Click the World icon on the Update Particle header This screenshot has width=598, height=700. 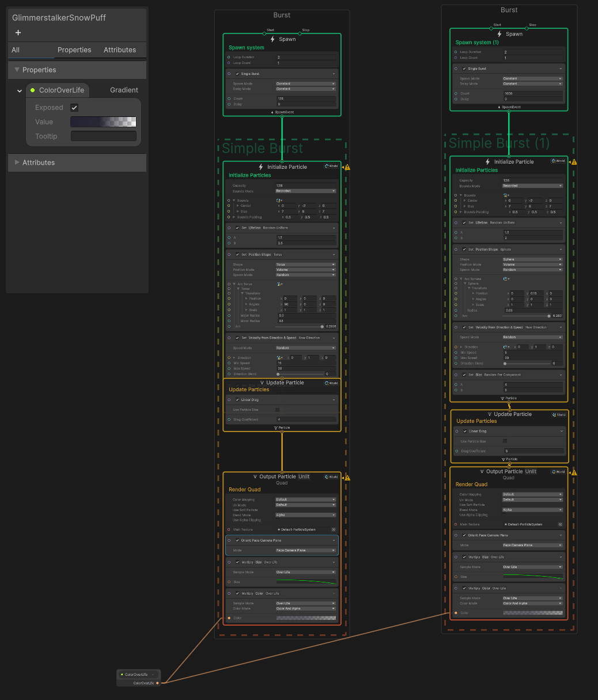[332, 383]
